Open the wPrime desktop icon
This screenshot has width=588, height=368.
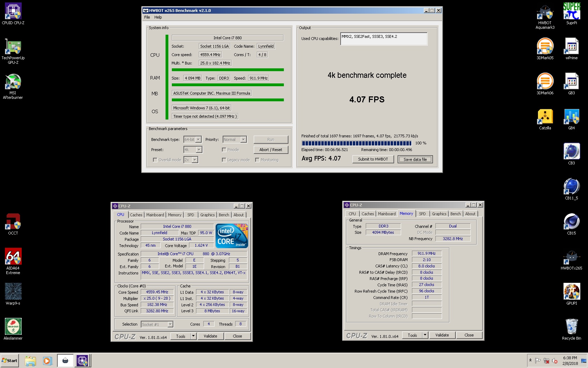[572, 49]
